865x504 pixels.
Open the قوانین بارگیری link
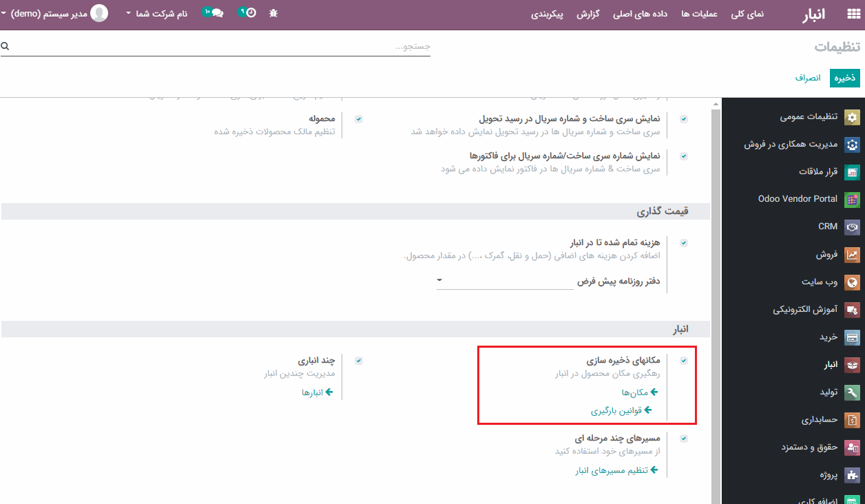pyautogui.click(x=616, y=410)
